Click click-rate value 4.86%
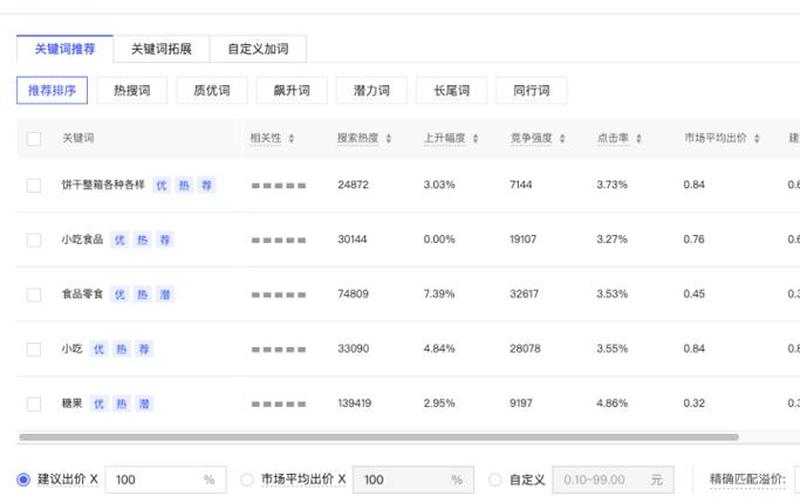The image size is (800, 500). click(x=612, y=404)
